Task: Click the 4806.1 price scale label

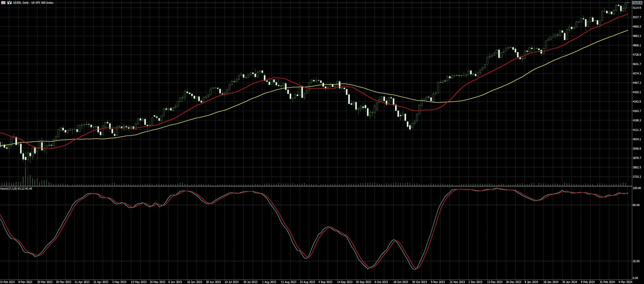Action: pos(637,45)
